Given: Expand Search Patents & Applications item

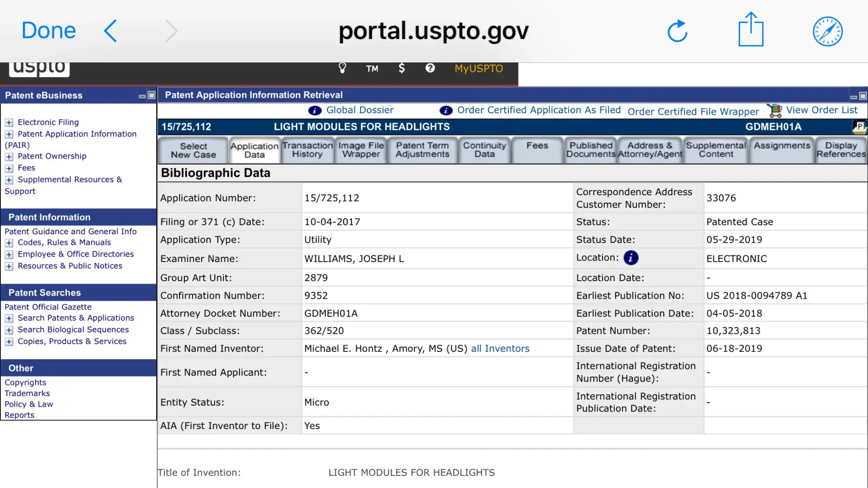Looking at the screenshot, I should pos(9,319).
